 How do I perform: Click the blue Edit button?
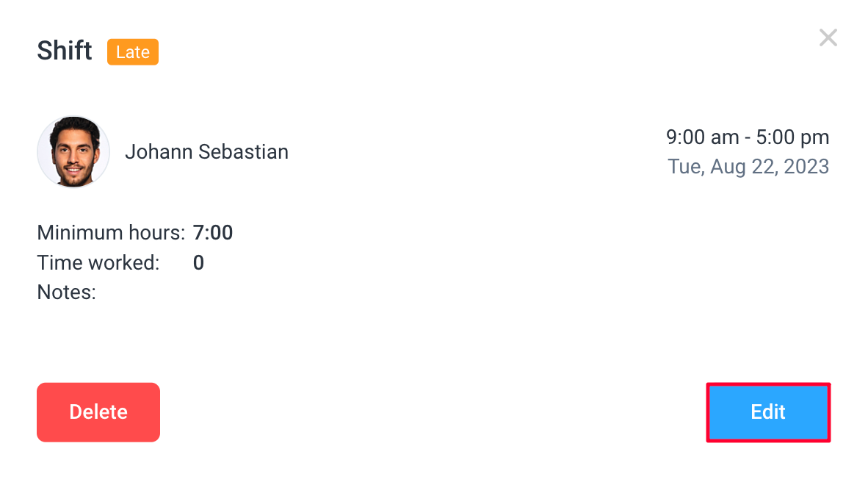click(768, 412)
